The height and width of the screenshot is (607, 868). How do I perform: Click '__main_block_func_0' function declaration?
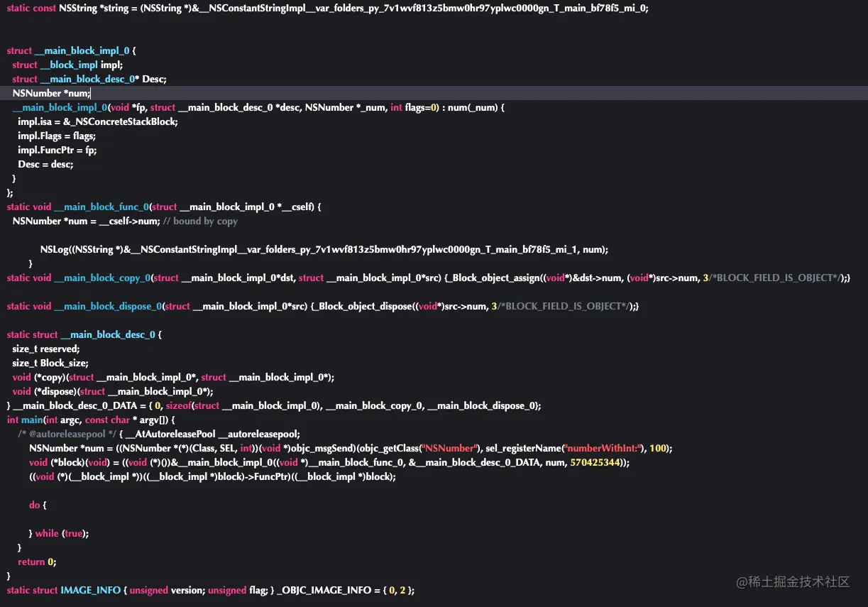tap(165, 207)
